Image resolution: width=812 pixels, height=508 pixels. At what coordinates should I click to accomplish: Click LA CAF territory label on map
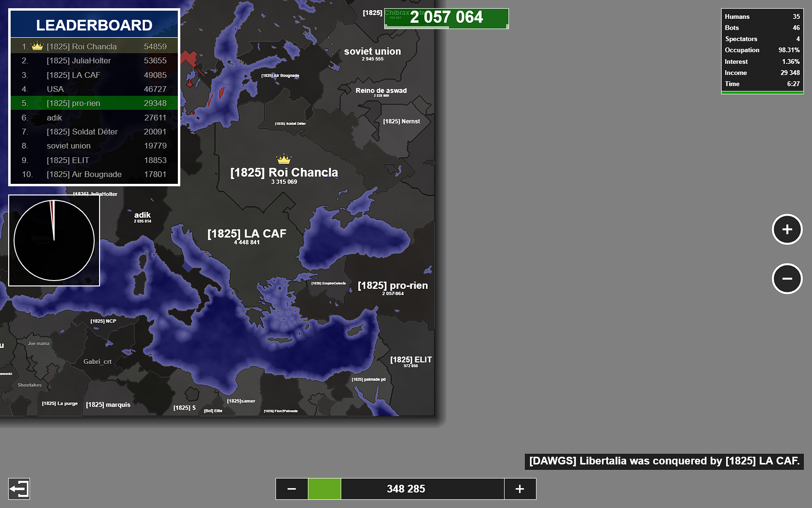point(247,234)
